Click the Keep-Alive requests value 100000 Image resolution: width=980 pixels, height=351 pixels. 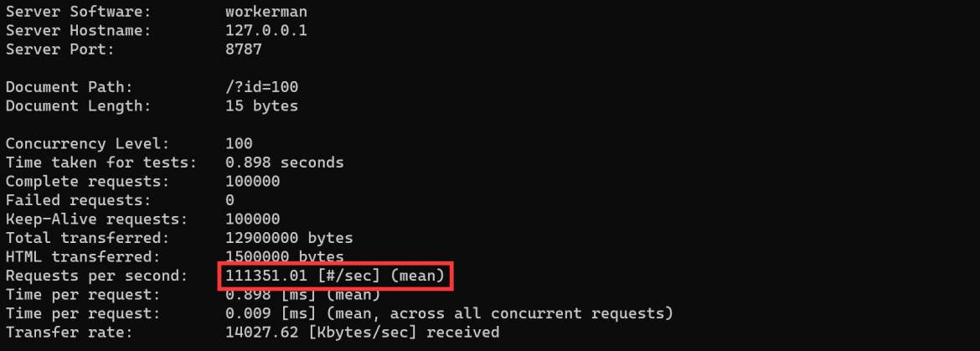point(252,219)
